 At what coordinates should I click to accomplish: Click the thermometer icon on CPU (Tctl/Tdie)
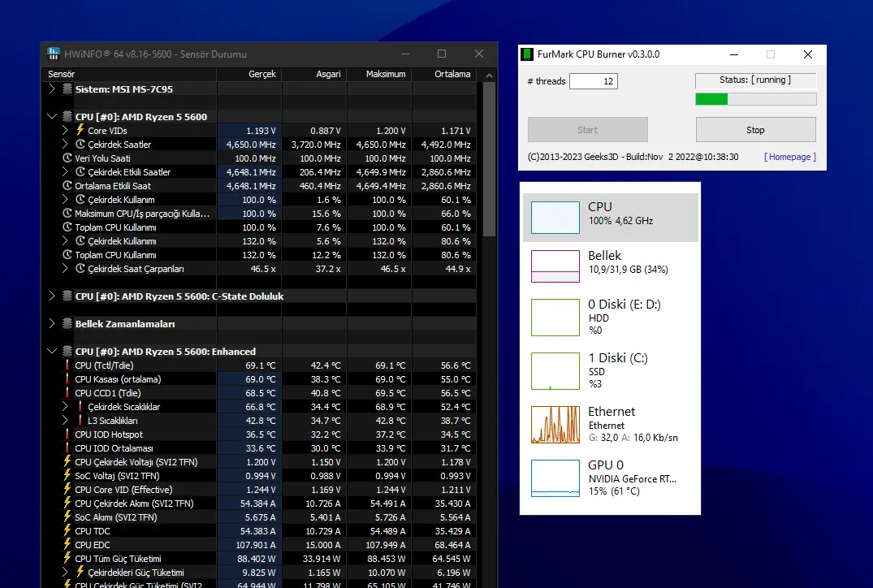click(x=67, y=365)
